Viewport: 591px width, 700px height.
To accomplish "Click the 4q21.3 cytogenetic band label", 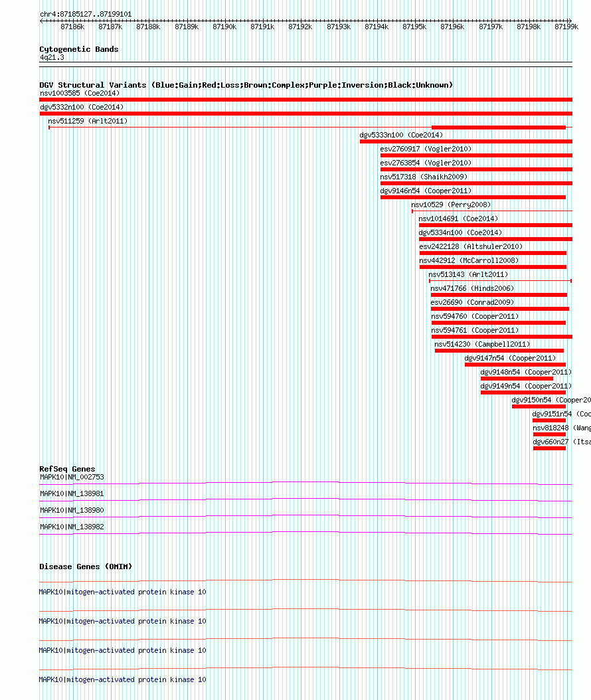I will (x=52, y=58).
